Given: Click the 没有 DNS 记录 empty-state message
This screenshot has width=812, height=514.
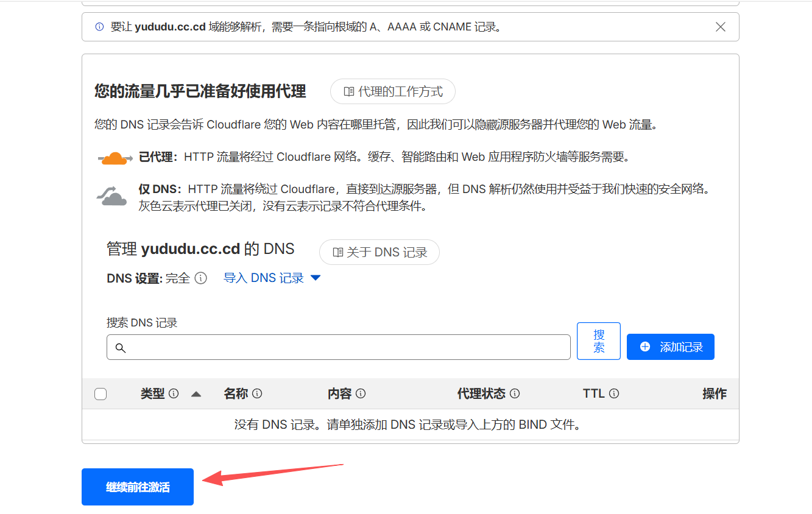Looking at the screenshot, I should pos(408,424).
